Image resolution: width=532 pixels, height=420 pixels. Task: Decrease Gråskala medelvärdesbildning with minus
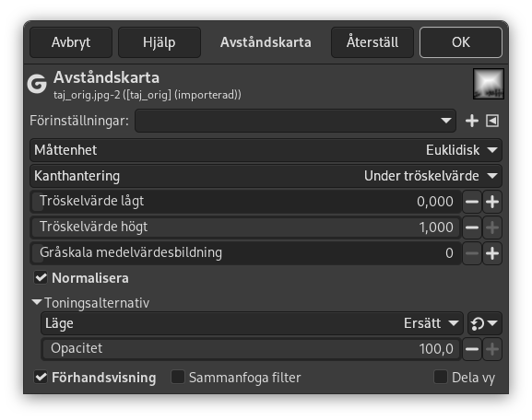[472, 253]
